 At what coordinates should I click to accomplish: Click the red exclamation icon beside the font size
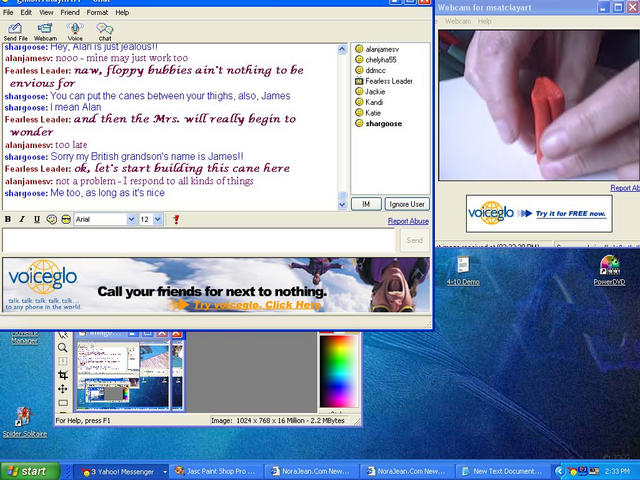[176, 220]
